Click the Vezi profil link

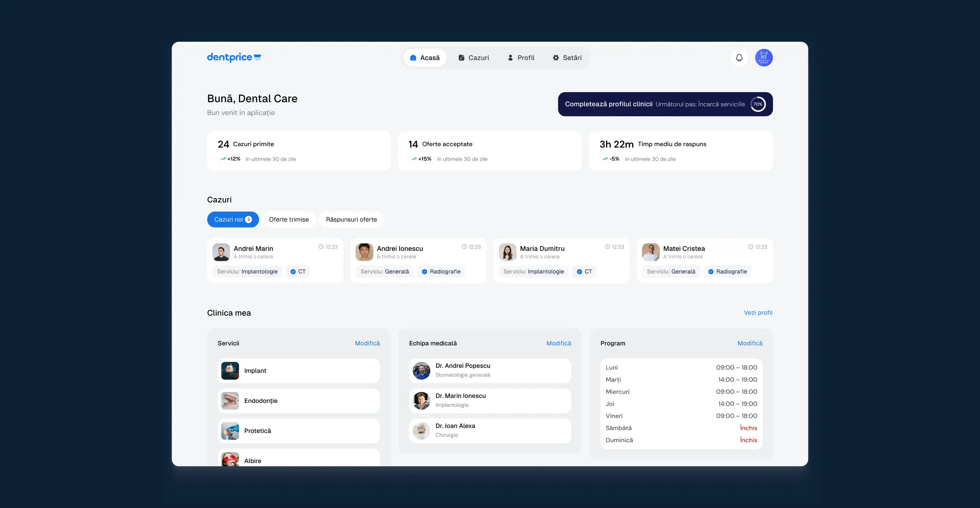point(758,313)
